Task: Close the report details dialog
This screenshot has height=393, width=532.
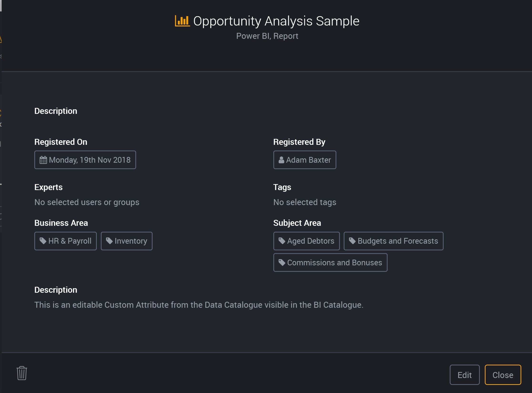Action: (503, 375)
